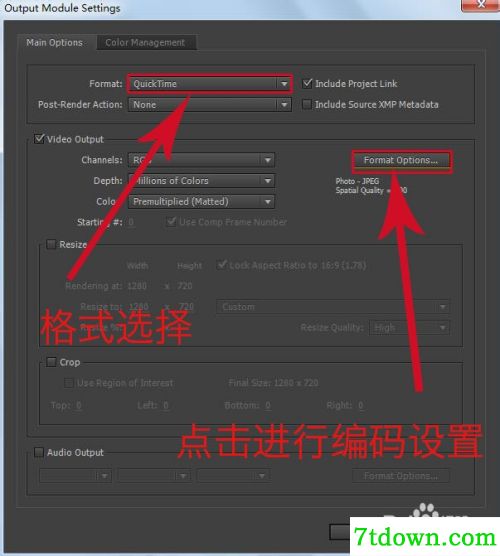
Task: Close the Output Module Settings window
Action: pos(481,5)
